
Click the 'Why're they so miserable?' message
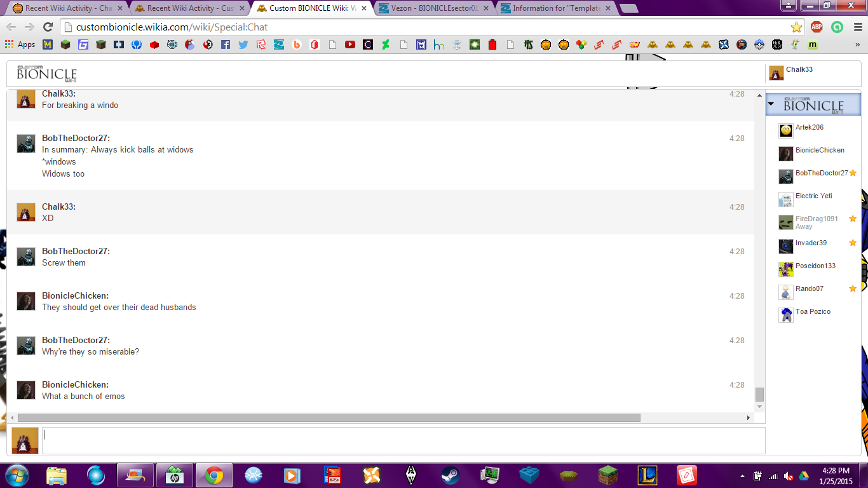click(x=90, y=352)
